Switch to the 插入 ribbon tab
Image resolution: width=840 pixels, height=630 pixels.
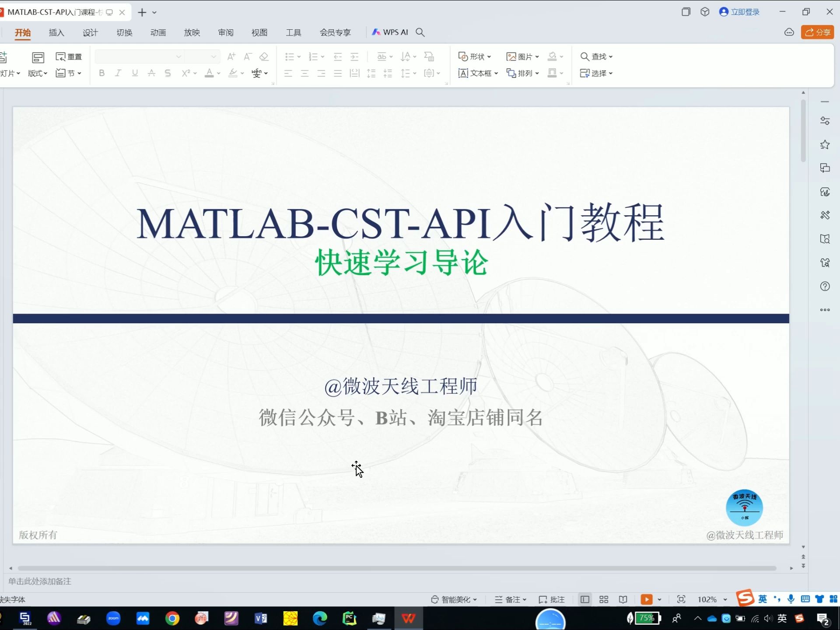tap(56, 32)
